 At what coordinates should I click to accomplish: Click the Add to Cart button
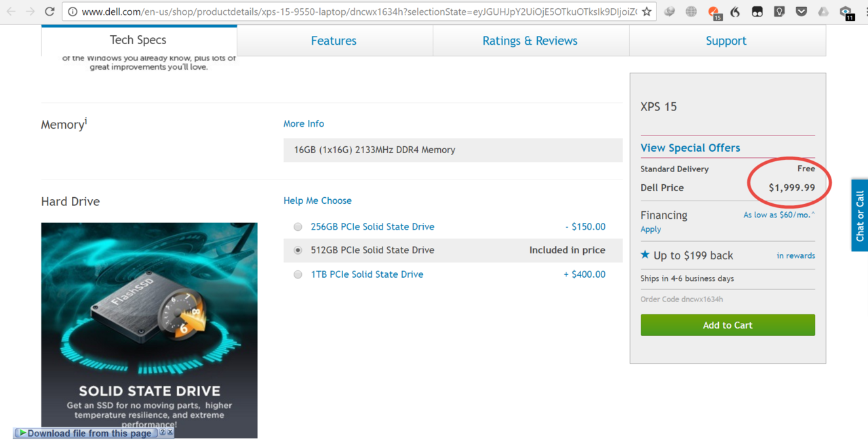pos(728,325)
